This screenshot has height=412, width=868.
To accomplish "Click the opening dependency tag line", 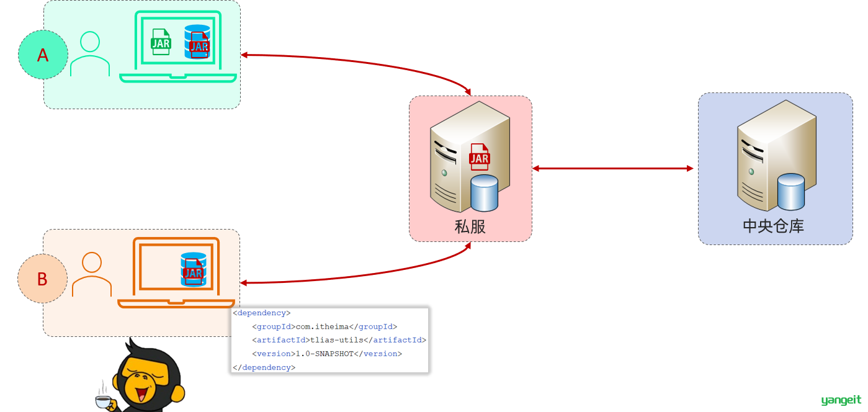I will coord(262,313).
